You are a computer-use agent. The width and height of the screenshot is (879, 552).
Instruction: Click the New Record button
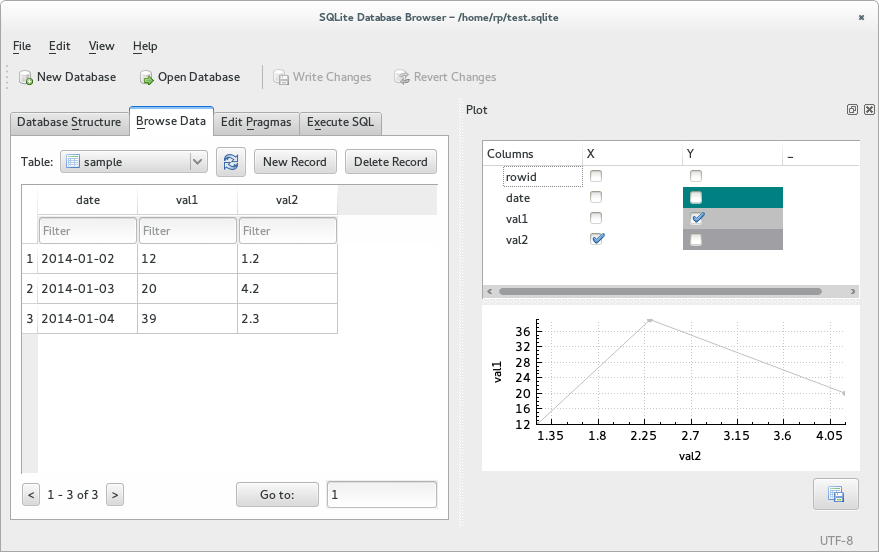(x=295, y=162)
